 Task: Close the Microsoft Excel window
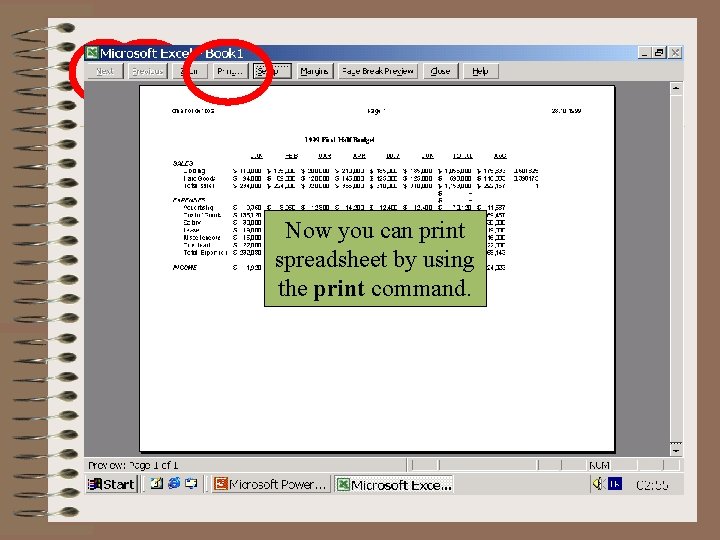675,53
